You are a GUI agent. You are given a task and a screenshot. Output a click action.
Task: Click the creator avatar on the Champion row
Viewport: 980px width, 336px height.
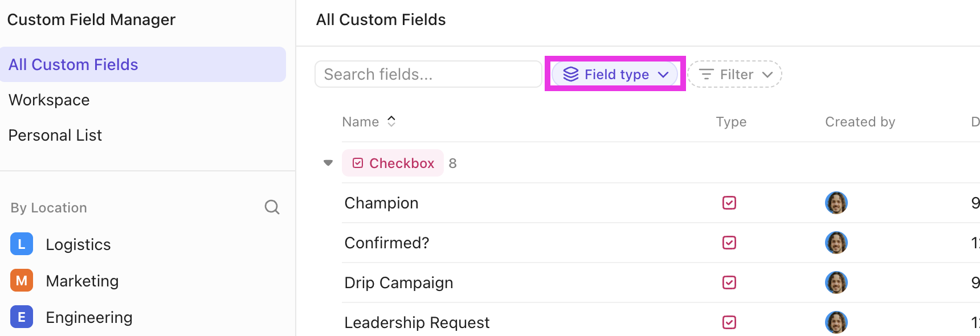[x=836, y=203]
